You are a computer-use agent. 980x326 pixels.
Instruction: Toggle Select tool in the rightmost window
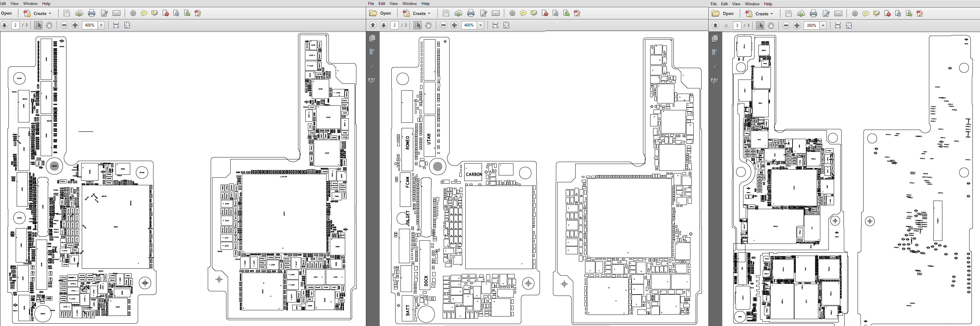tap(760, 26)
